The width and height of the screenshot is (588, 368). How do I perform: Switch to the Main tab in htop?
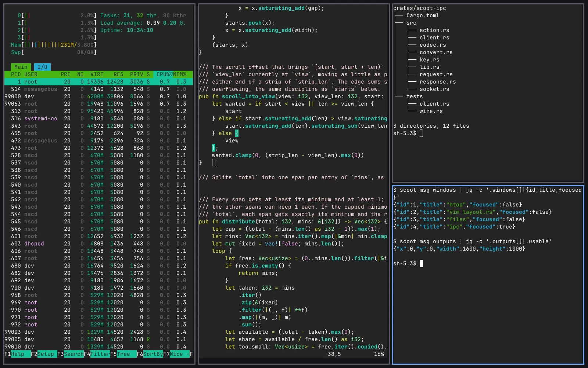click(x=21, y=67)
